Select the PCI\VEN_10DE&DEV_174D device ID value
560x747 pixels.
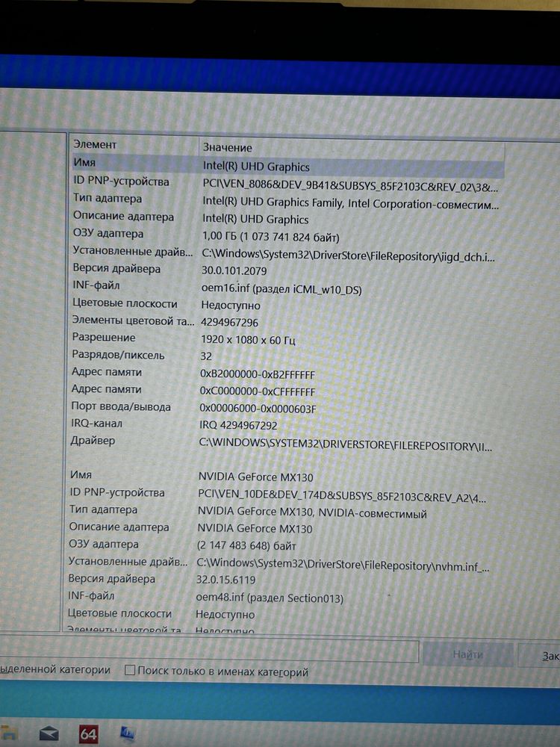(x=342, y=498)
